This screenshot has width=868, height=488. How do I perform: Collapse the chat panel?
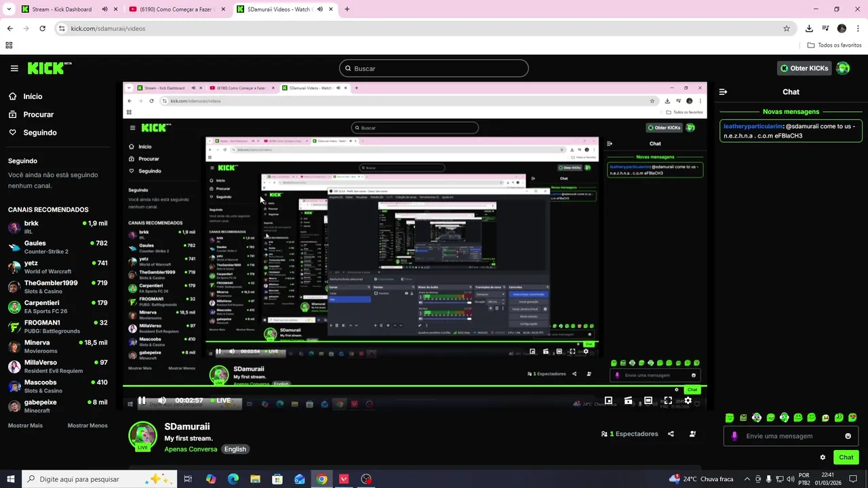pyautogui.click(x=724, y=91)
